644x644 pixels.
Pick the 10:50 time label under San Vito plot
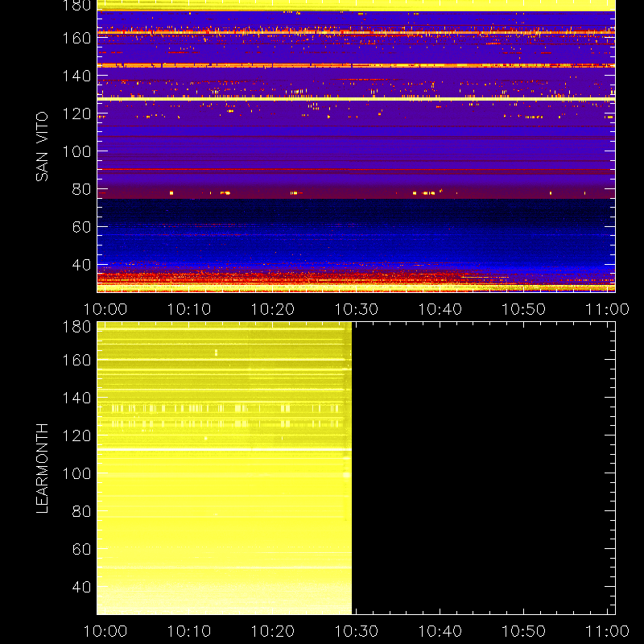click(x=524, y=309)
